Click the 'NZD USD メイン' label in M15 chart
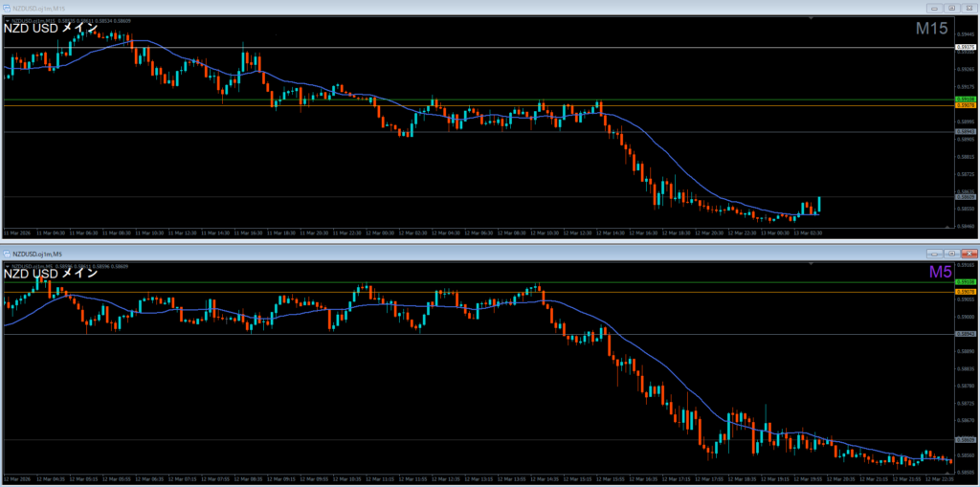Viewport: 980px width, 487px height. (51, 28)
